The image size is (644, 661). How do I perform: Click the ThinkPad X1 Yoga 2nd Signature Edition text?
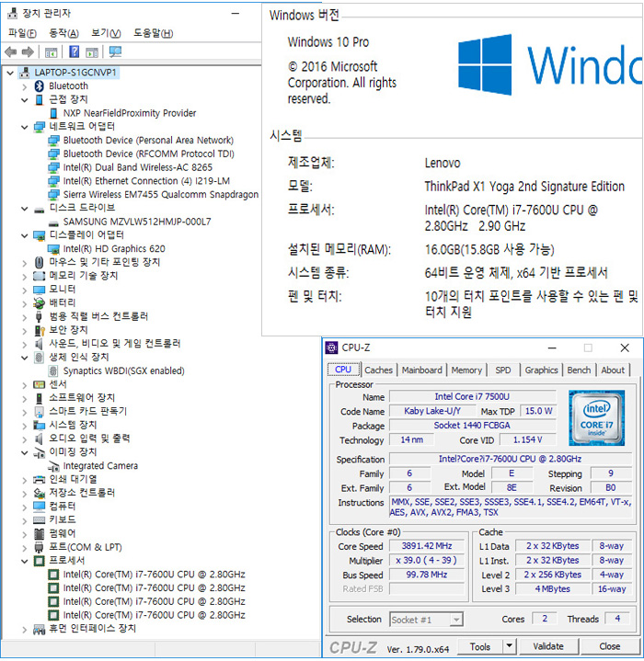[x=524, y=187]
